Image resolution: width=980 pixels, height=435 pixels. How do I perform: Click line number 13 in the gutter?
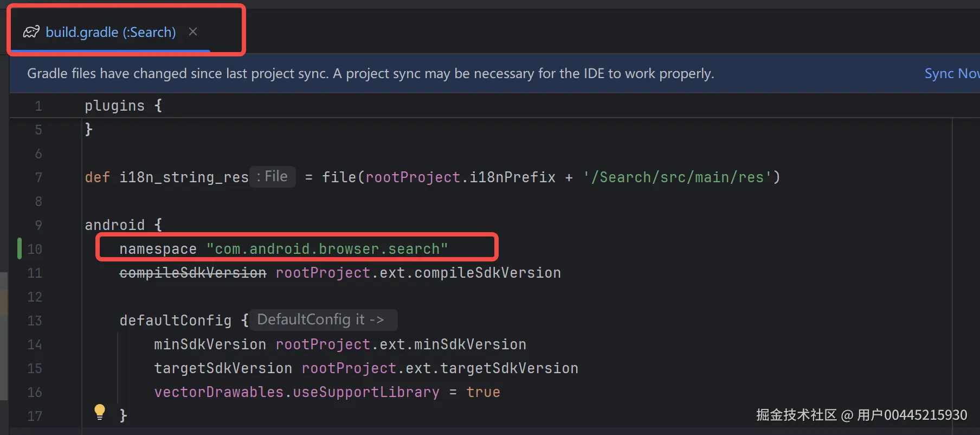click(x=35, y=321)
